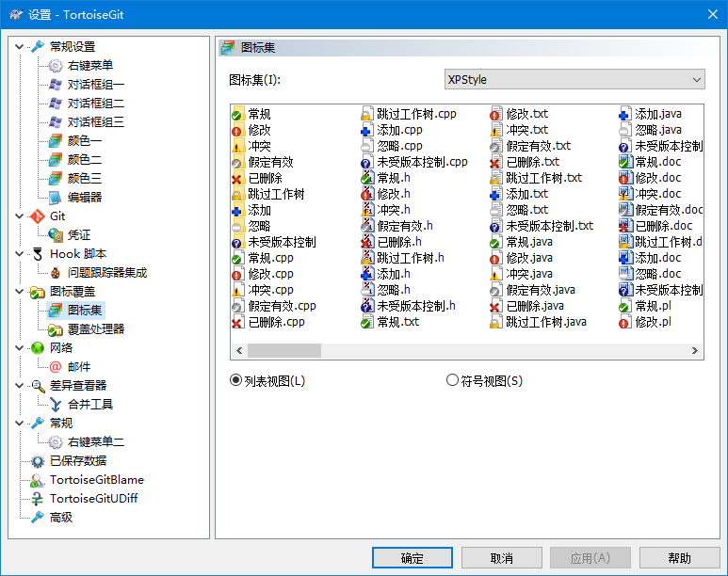This screenshot has width=728, height=576.
Task: Click the icon next to 对话框组二
Action: click(56, 103)
